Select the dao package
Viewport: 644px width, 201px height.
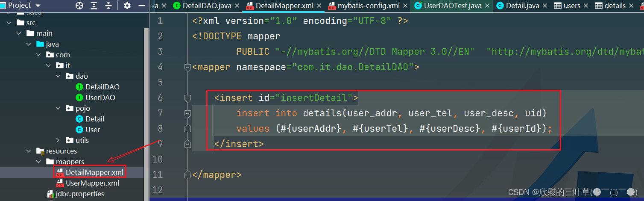82,76
